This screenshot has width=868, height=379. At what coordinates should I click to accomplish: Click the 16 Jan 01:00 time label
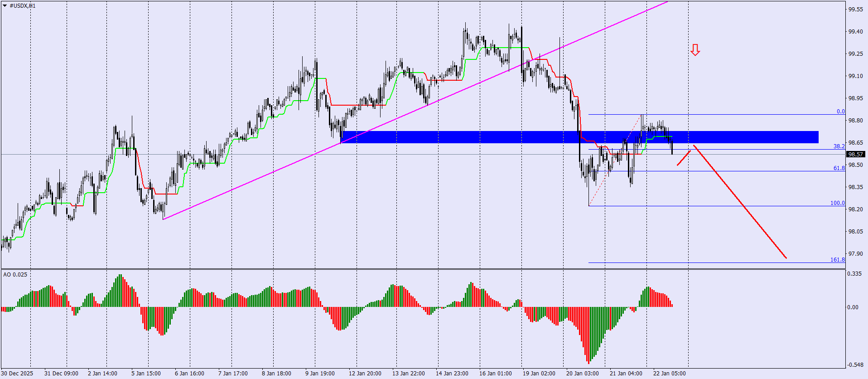pyautogui.click(x=496, y=374)
